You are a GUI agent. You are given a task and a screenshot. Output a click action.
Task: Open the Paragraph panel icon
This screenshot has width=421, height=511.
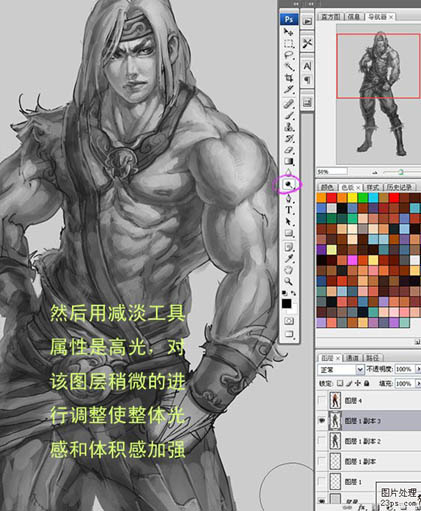pos(307,80)
